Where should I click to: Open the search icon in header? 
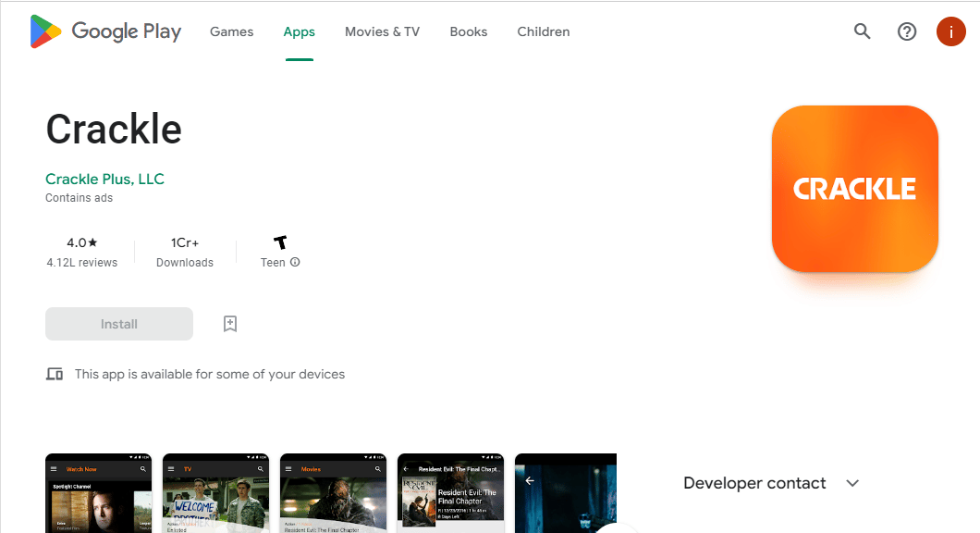point(862,31)
